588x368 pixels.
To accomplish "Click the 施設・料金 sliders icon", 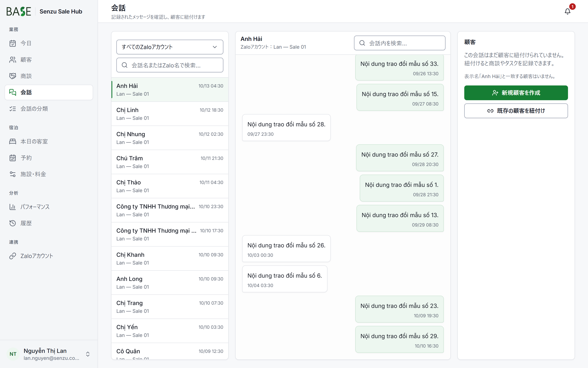I will [x=13, y=174].
